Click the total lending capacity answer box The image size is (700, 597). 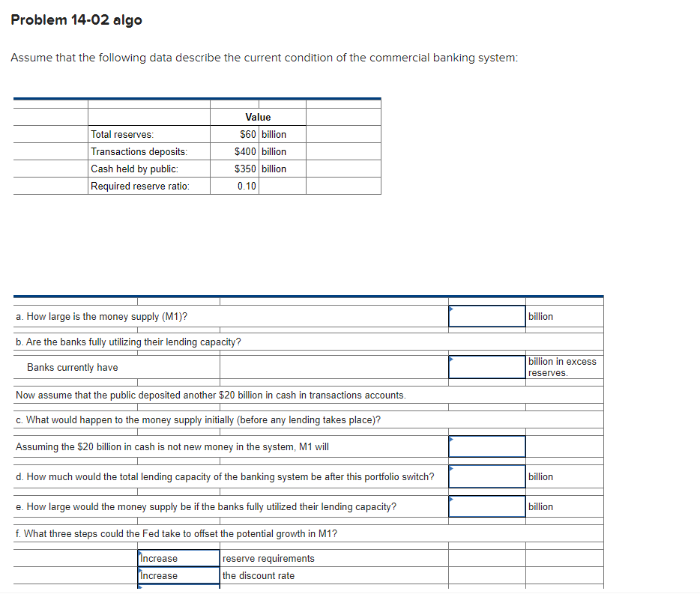click(x=486, y=476)
